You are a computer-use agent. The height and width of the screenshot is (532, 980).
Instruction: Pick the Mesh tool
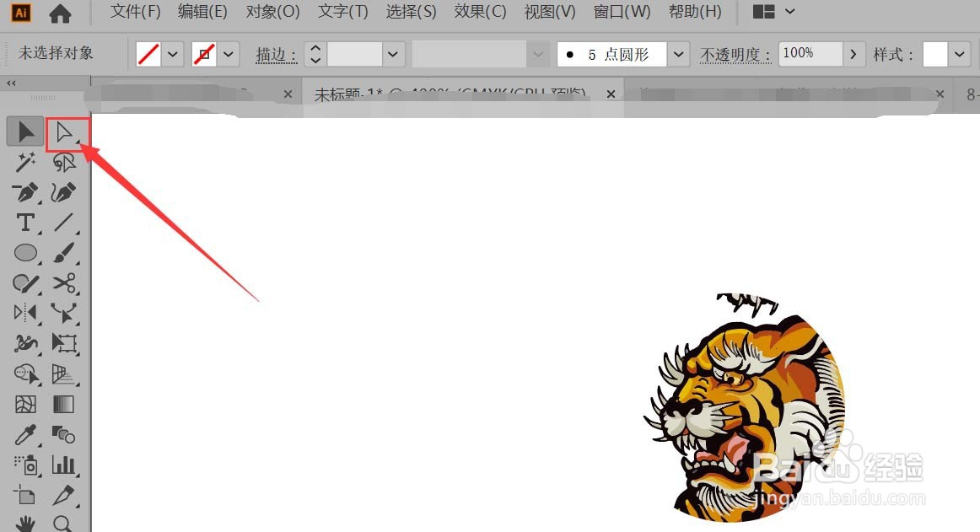coord(25,405)
